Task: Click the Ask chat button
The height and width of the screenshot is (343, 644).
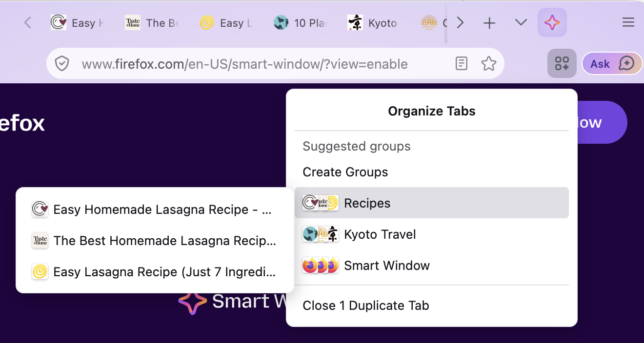Action: [x=612, y=64]
